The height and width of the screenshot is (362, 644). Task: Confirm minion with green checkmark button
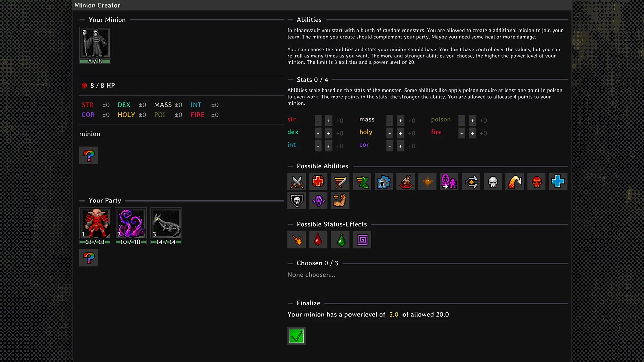297,336
